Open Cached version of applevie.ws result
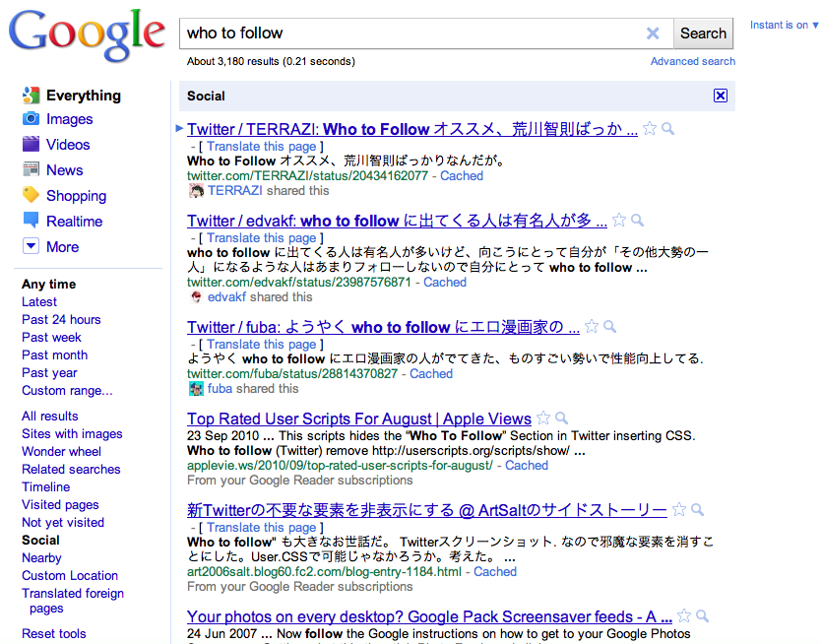Screen dimensions: 821x644 pyautogui.click(x=527, y=466)
